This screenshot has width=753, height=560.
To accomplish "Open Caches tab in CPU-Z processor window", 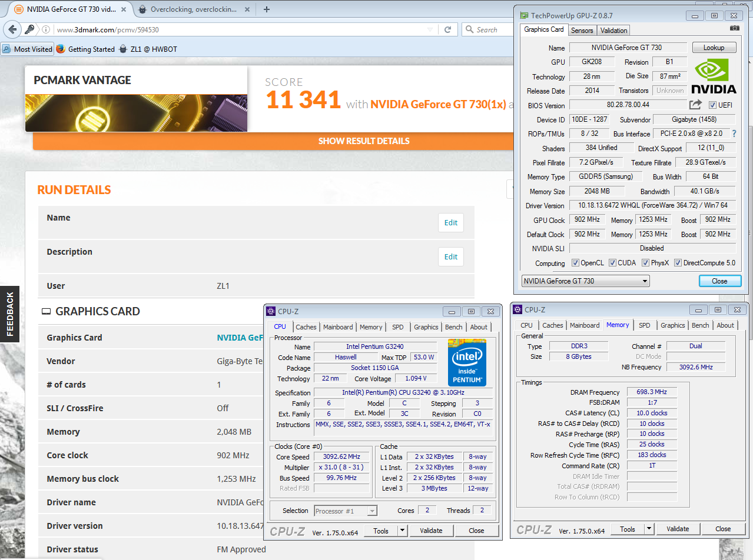I will [306, 327].
